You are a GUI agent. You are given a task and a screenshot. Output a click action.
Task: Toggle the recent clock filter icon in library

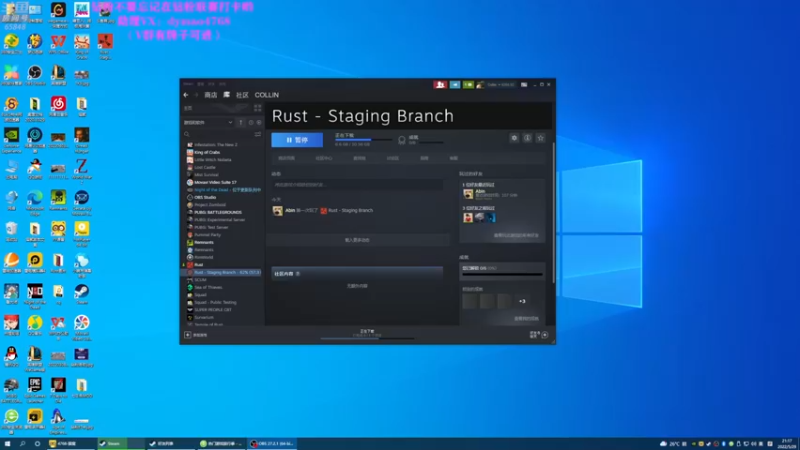(251, 122)
